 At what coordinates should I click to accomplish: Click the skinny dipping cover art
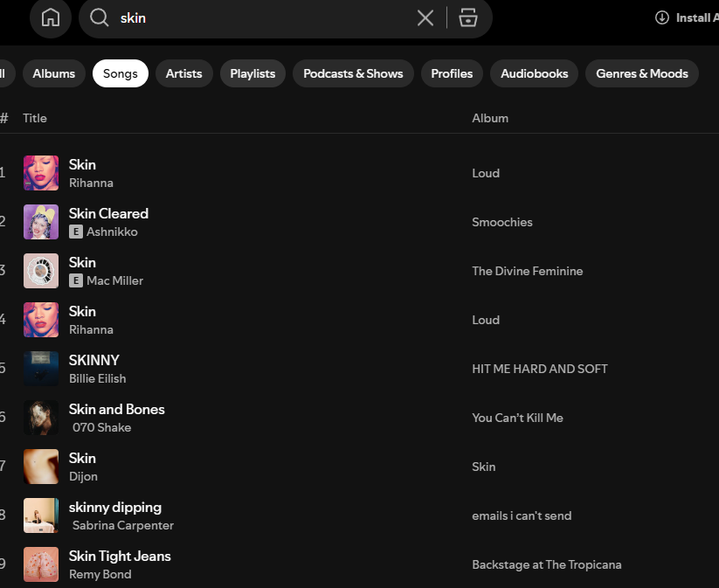[41, 515]
